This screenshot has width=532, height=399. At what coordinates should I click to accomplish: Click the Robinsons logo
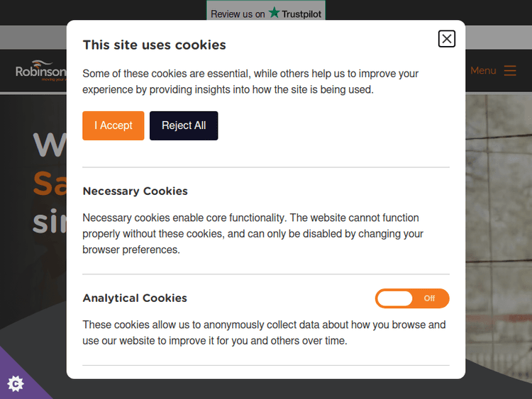pos(40,72)
